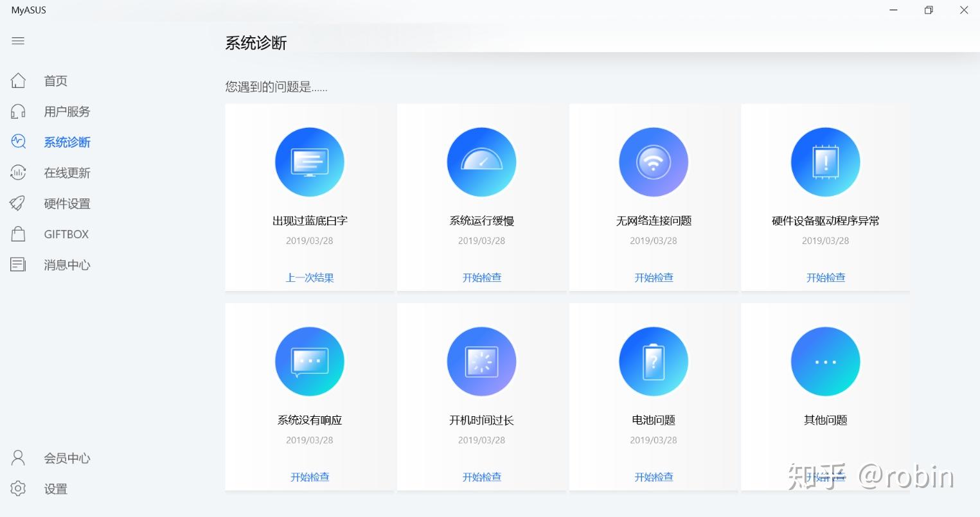Click 上一次结果 under blue screen card
980x517 pixels.
point(309,277)
